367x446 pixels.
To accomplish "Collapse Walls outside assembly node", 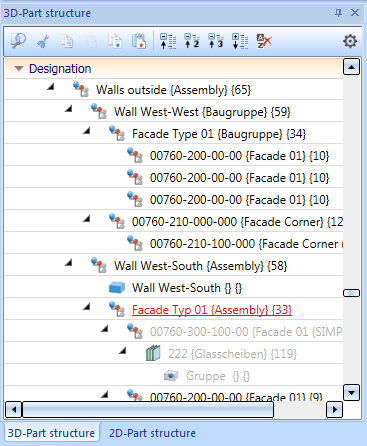I will pyautogui.click(x=51, y=87).
